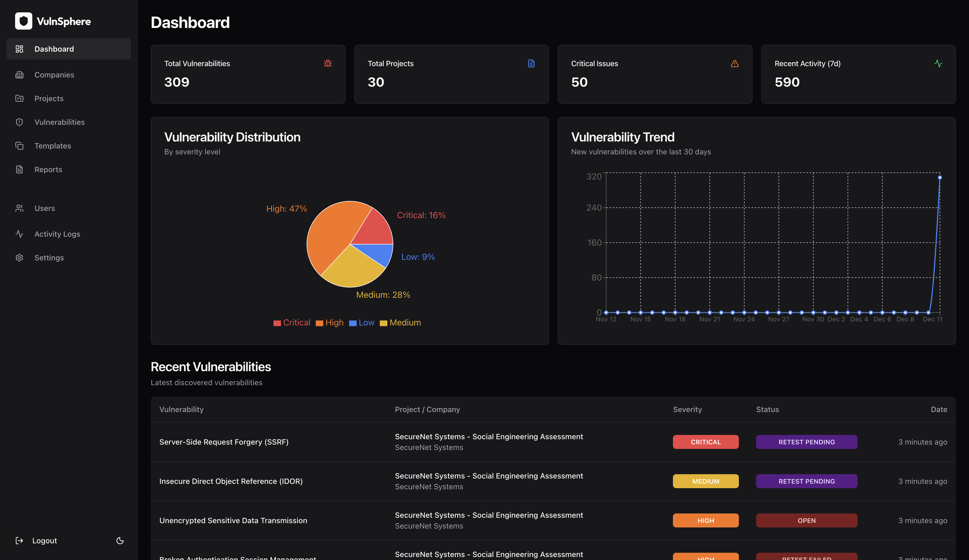Click HIGH badge on Unencrypted Sensitive Data row

pos(705,520)
